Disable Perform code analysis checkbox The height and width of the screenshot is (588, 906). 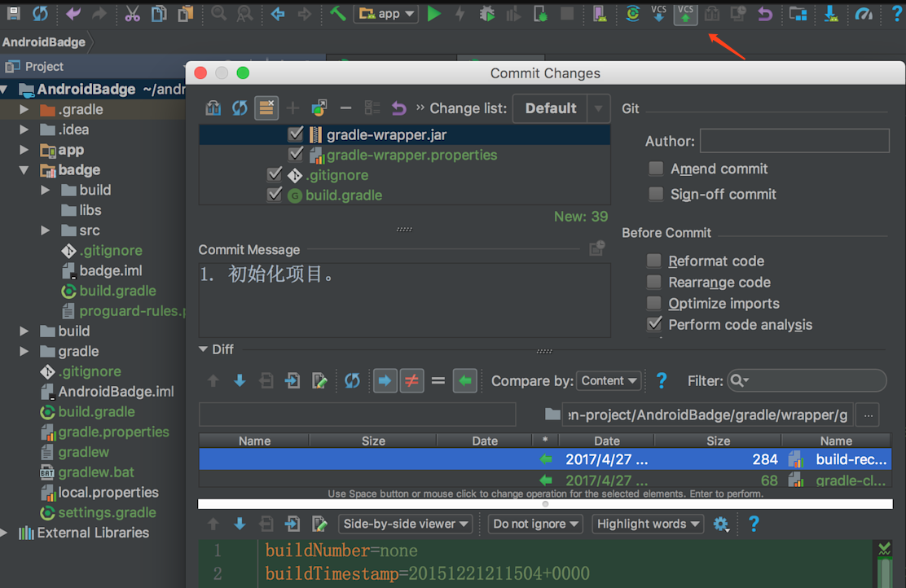click(x=654, y=325)
